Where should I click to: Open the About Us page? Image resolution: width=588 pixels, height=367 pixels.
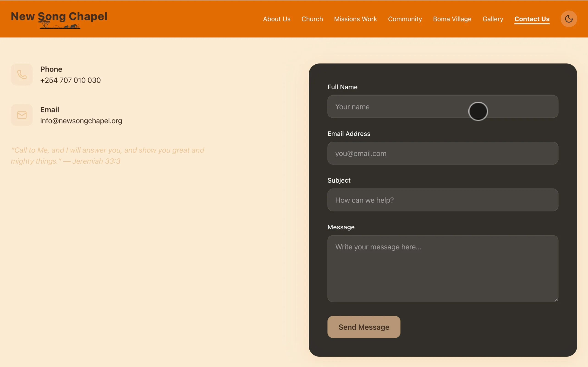click(277, 19)
